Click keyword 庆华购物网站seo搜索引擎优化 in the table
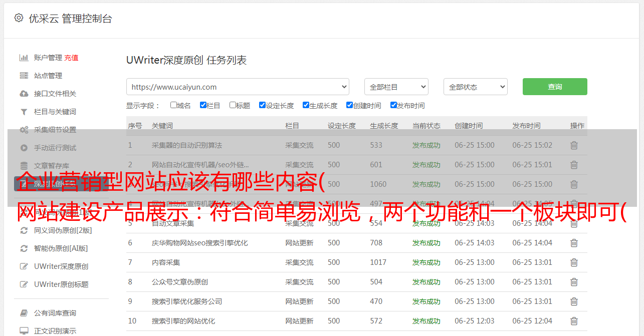This screenshot has height=336, width=644. [199, 243]
